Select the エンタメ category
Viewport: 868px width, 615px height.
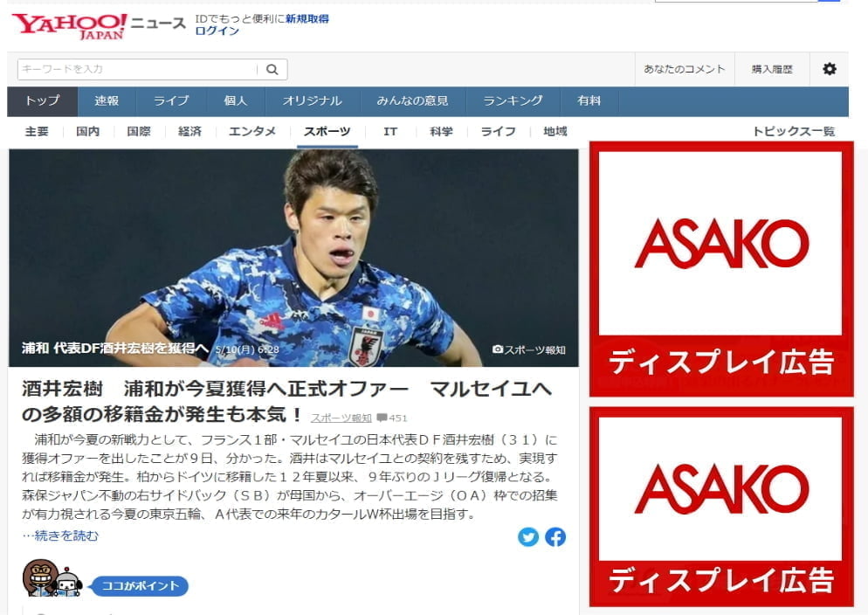point(251,132)
